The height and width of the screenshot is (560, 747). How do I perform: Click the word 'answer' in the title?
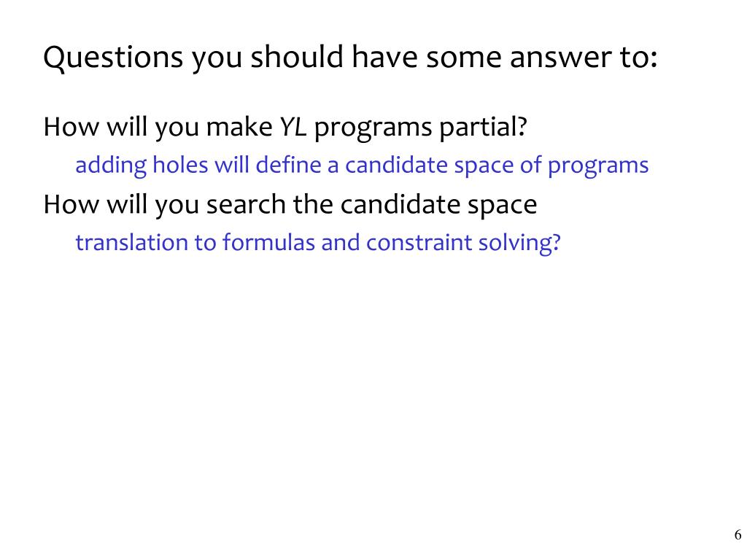click(x=561, y=58)
